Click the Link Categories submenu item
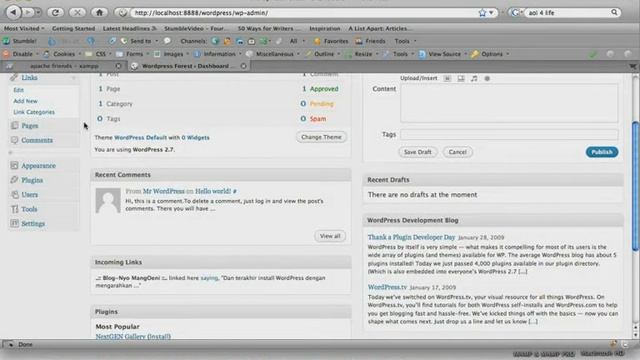640x360 pixels. (x=34, y=112)
